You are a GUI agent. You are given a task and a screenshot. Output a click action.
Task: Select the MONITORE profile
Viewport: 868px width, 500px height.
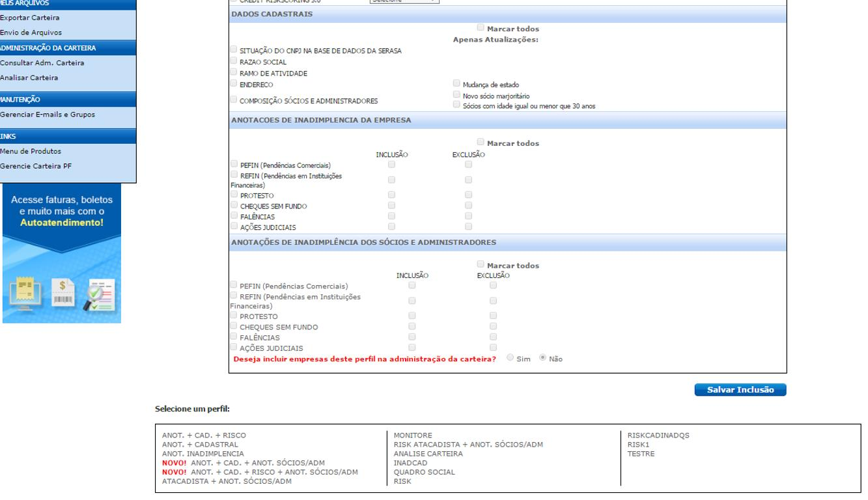(x=413, y=435)
